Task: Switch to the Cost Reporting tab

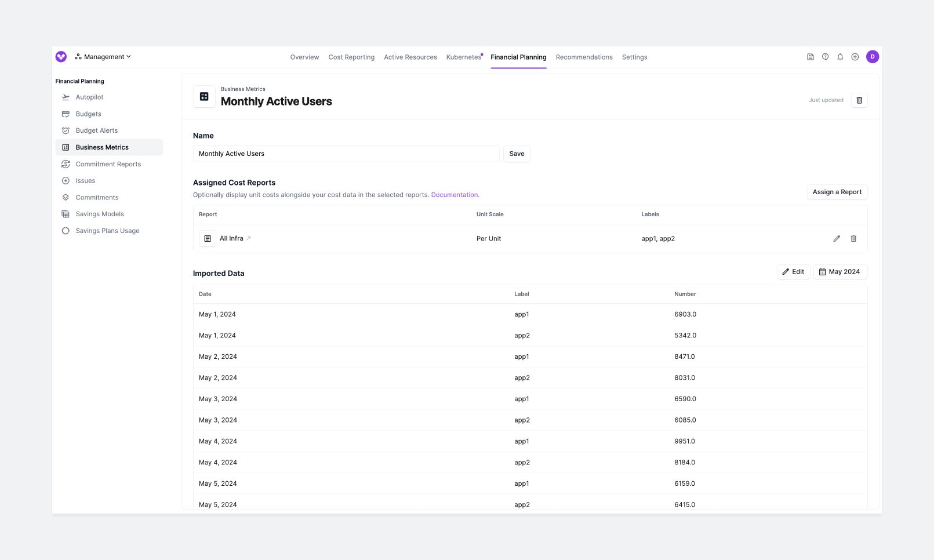Action: point(351,57)
